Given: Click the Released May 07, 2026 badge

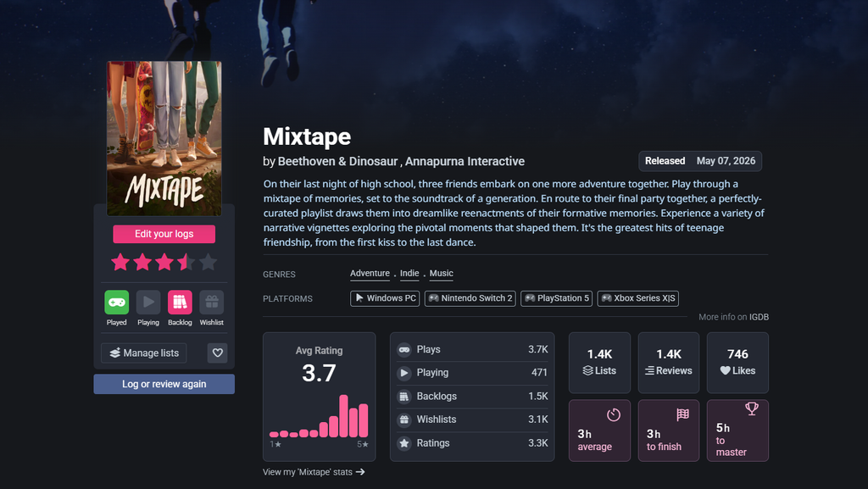Looking at the screenshot, I should click(700, 161).
